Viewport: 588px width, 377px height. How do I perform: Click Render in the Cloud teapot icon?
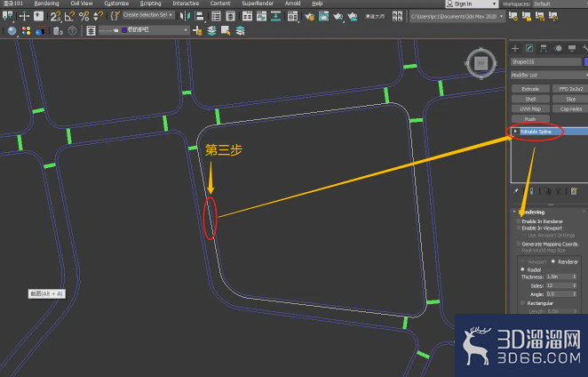click(352, 16)
